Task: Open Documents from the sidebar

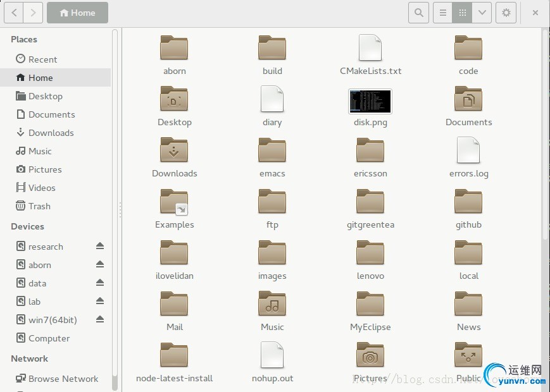Action: click(x=56, y=114)
